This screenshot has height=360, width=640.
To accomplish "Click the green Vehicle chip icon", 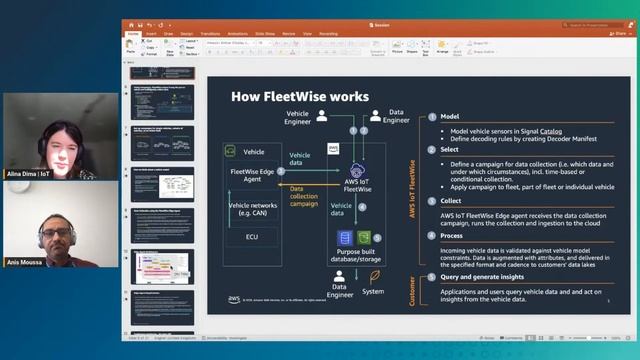I will [x=231, y=151].
